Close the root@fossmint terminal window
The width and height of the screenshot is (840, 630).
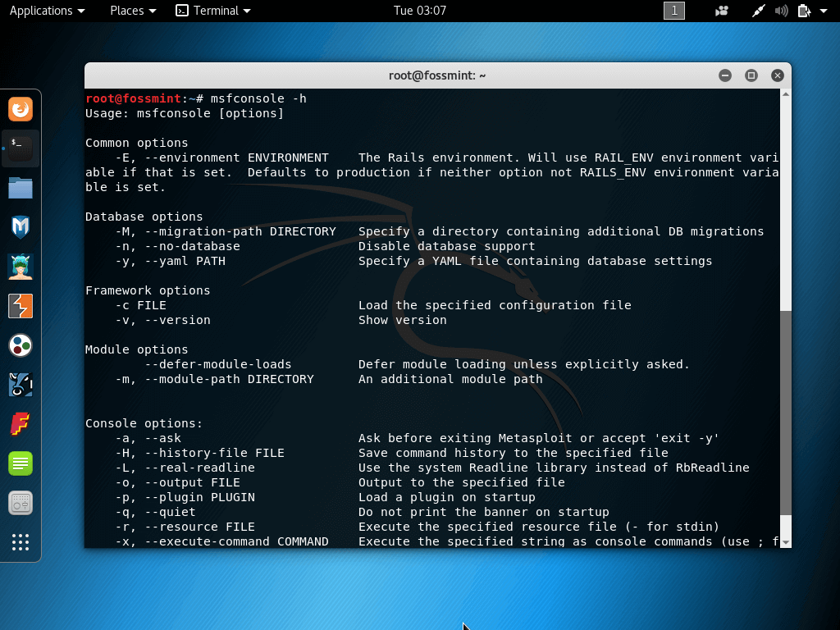click(x=778, y=75)
